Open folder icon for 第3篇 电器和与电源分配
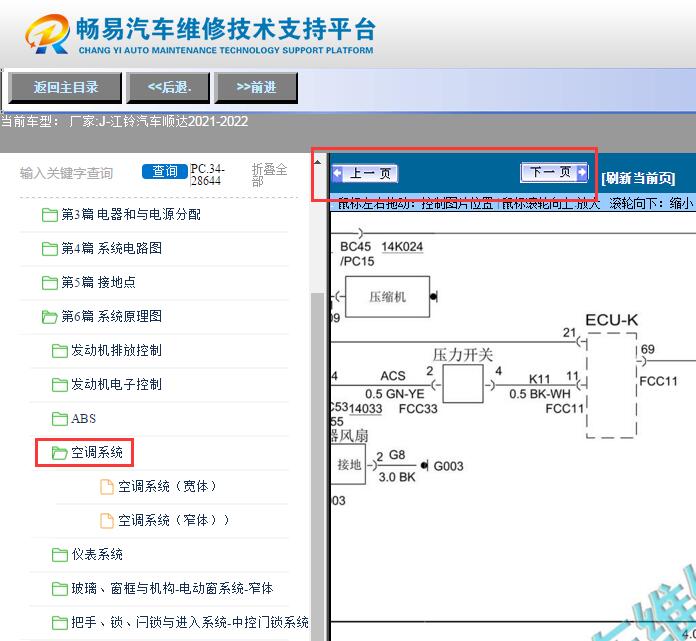This screenshot has width=696, height=641. [x=49, y=215]
